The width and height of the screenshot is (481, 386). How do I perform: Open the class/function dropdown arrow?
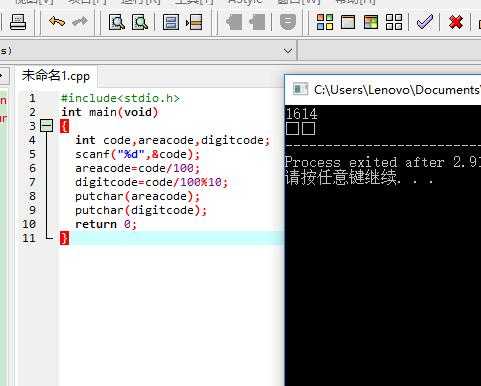[x=288, y=51]
